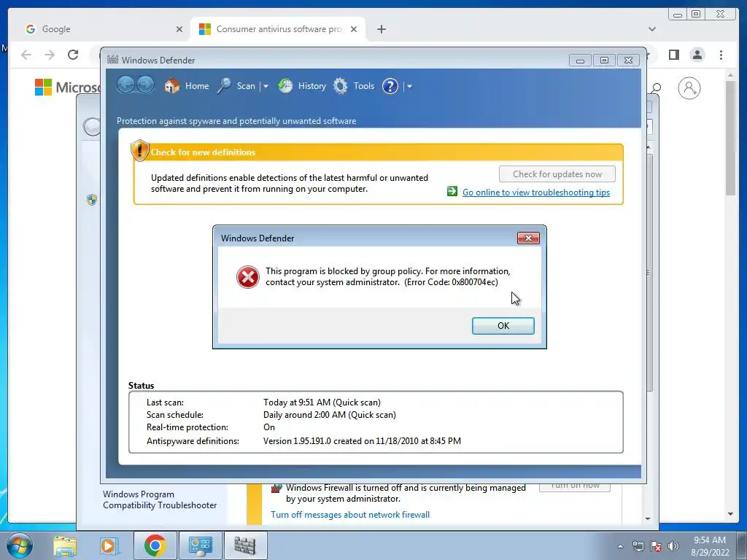Toggle Chrome side panel icon
The width and height of the screenshot is (747, 560).
click(673, 55)
